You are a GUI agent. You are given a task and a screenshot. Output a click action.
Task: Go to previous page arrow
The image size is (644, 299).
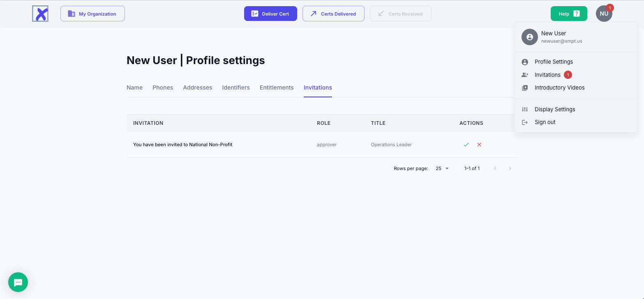495,168
